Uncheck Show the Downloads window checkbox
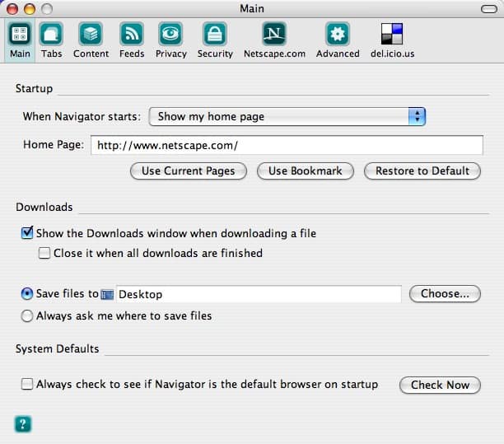Screen dimensions: 504x444 pyautogui.click(x=27, y=233)
